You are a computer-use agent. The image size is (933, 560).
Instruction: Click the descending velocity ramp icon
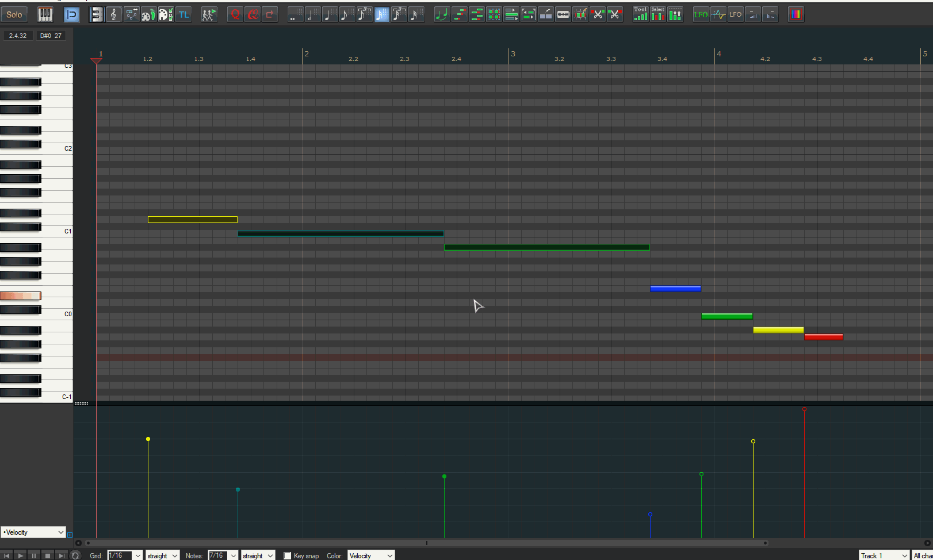tap(770, 14)
